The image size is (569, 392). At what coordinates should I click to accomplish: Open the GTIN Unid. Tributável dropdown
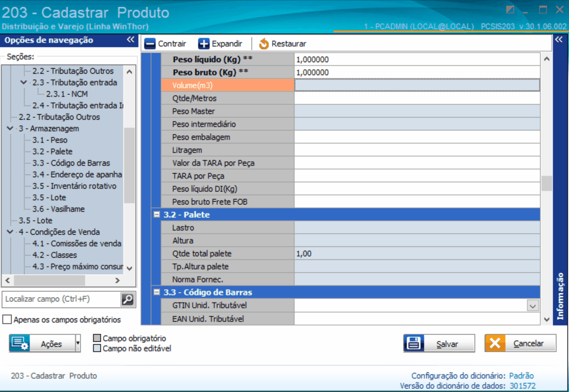[x=533, y=306]
